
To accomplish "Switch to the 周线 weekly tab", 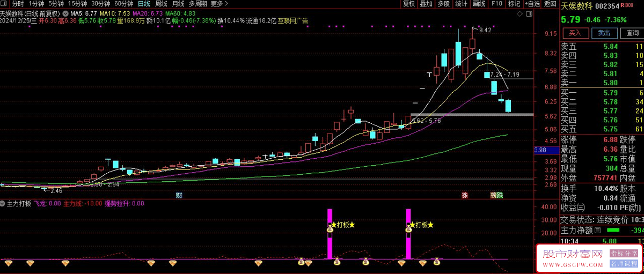I will pyautogui.click(x=160, y=3).
